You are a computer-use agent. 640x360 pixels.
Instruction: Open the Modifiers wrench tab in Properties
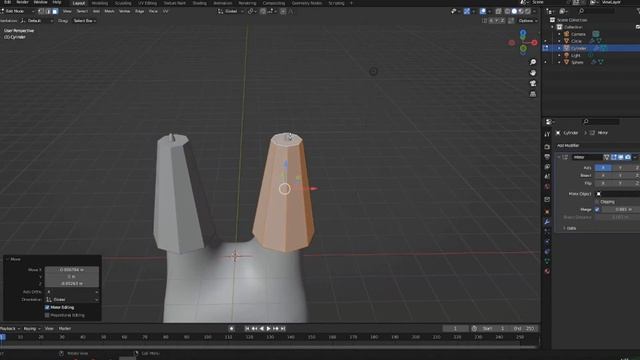tap(547, 222)
